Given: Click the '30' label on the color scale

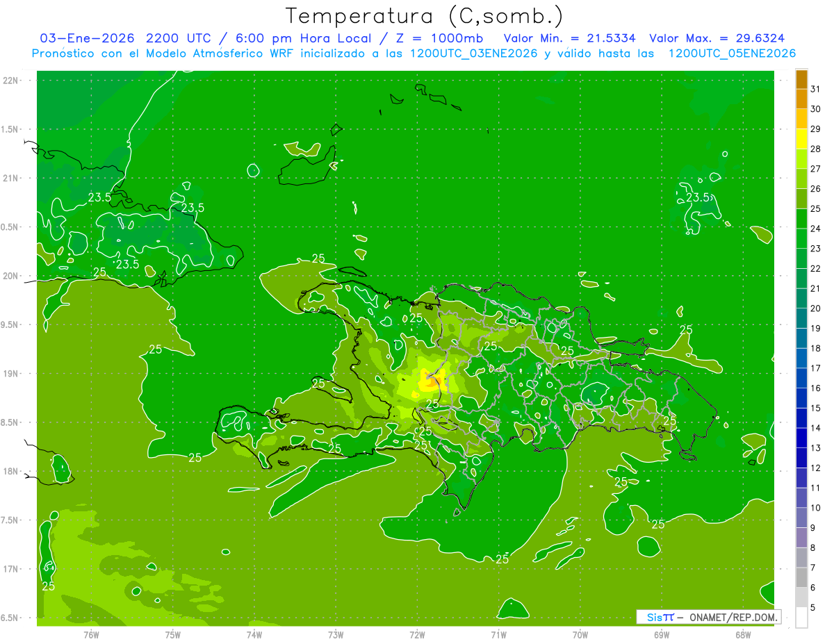Looking at the screenshot, I should (815, 109).
